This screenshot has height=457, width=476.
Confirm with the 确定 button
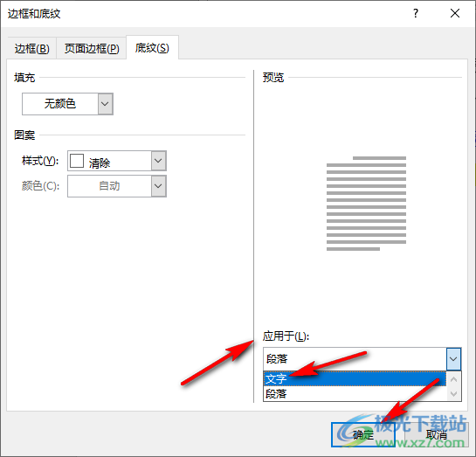[x=363, y=434]
